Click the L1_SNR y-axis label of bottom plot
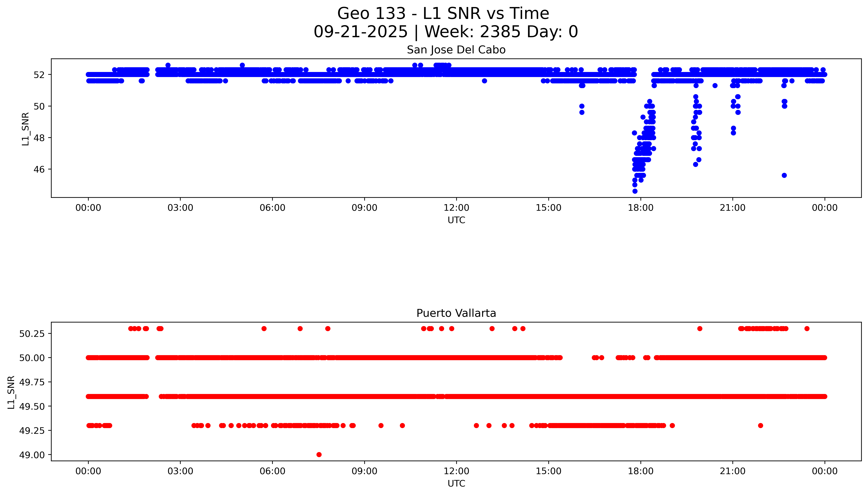This screenshot has width=868, height=495. (x=11, y=392)
